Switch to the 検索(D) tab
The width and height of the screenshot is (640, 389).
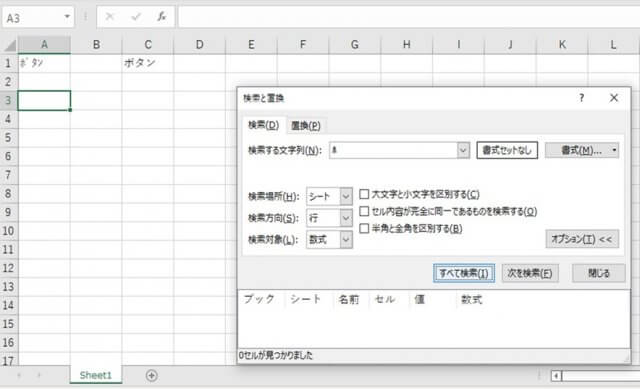point(263,125)
